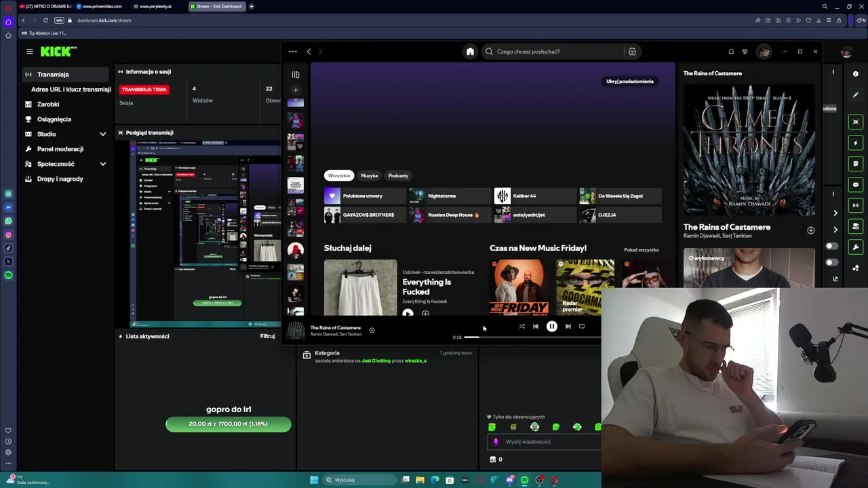Click the pencil edit icon in Kick rail
This screenshot has width=868, height=488.
(x=856, y=95)
